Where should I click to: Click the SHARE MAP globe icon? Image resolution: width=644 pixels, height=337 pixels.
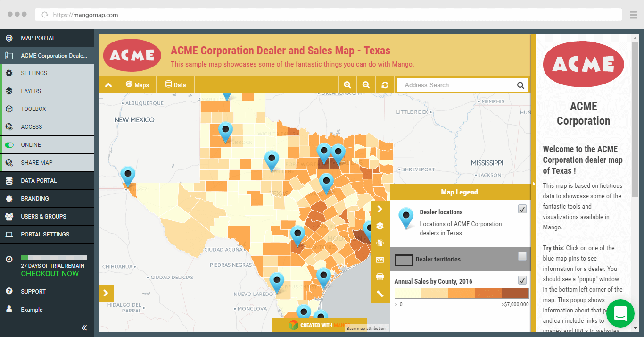(9, 163)
